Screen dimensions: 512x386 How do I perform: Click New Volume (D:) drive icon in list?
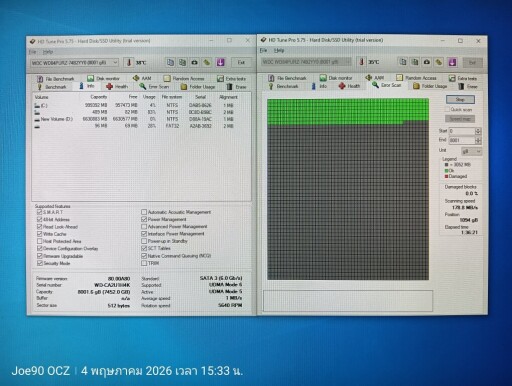pyautogui.click(x=37, y=119)
